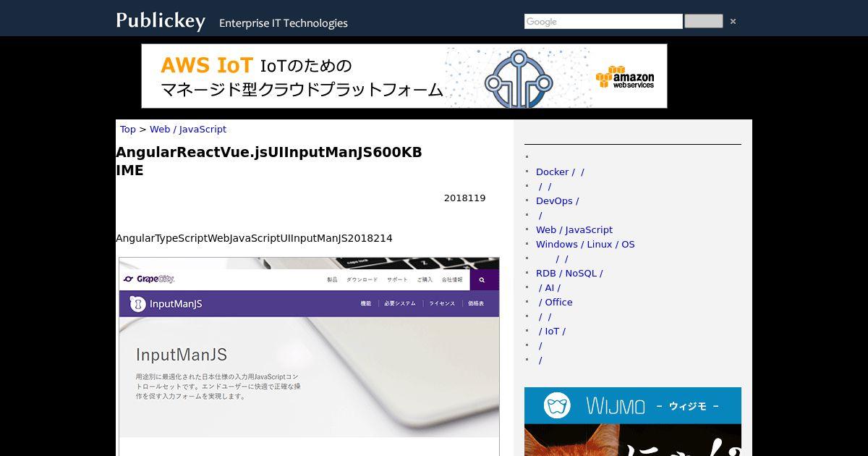
Task: Click the article headline AngularReactVue.jsUIInputManJS600KB
Action: [269, 161]
